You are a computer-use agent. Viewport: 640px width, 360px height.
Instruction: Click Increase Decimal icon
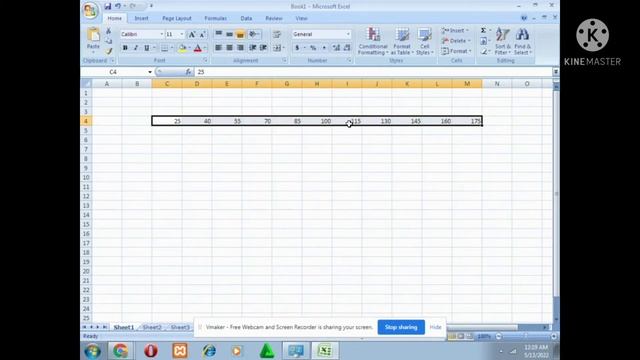336,48
